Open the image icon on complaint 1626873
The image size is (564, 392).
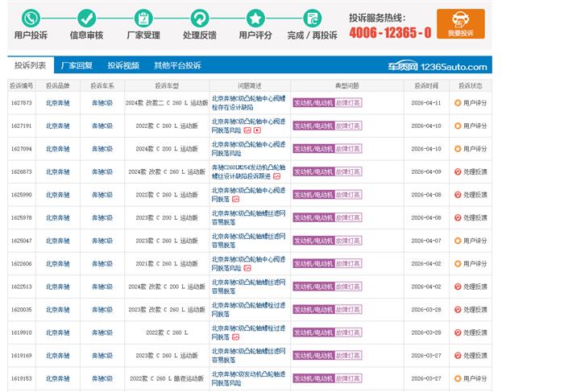(276, 175)
